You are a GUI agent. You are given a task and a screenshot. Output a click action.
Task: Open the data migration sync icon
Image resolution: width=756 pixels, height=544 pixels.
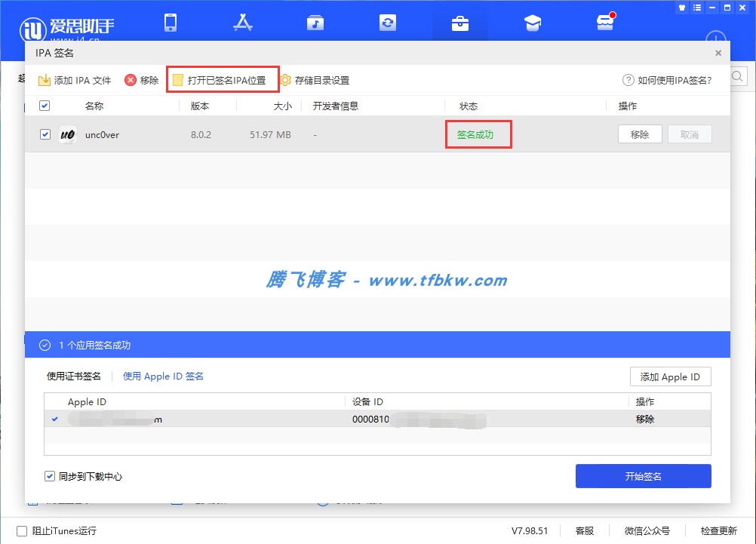[x=387, y=23]
